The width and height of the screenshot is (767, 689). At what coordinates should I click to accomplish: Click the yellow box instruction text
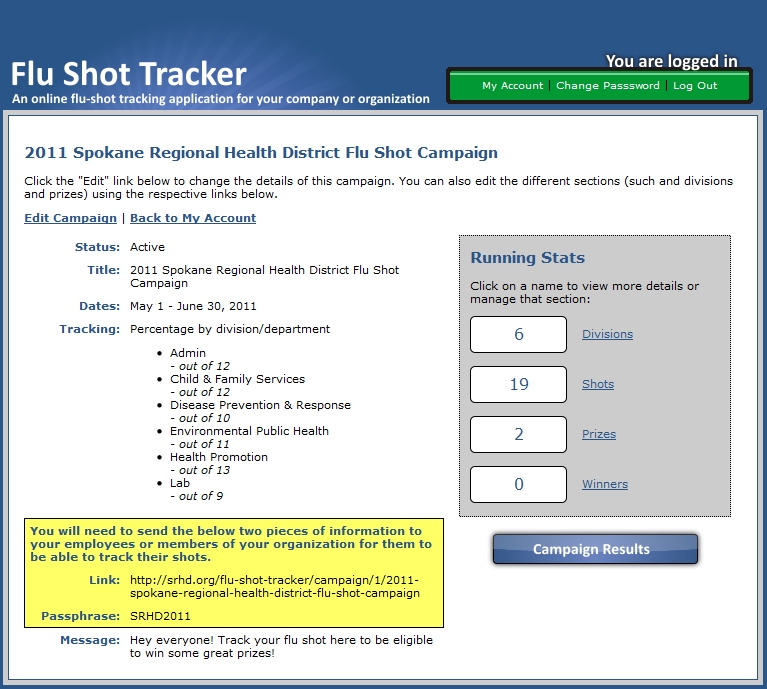(x=231, y=544)
